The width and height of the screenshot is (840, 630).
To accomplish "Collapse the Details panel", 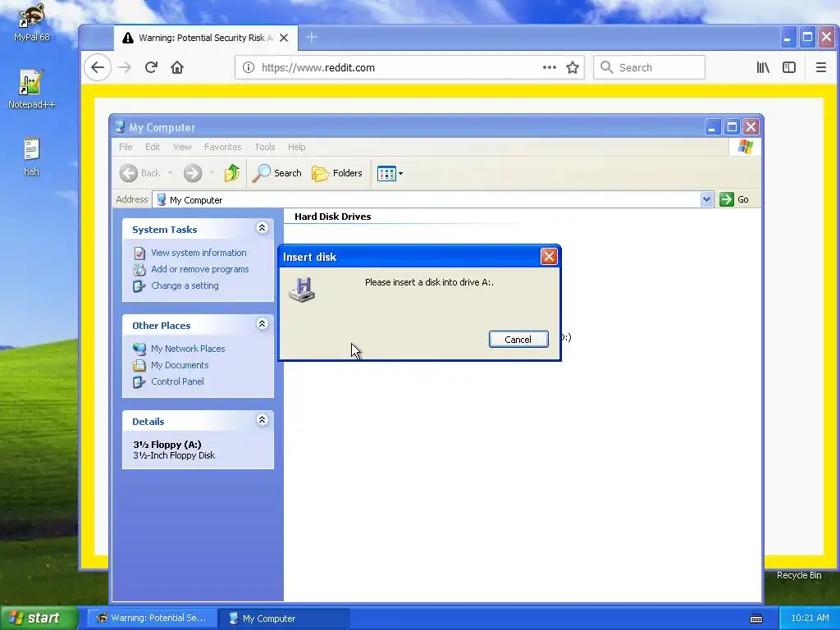I will click(x=262, y=420).
